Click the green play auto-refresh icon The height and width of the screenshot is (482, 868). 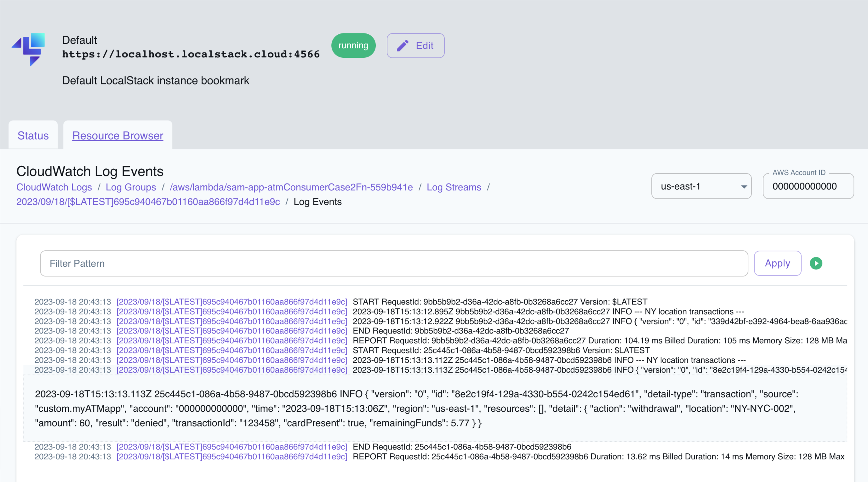click(x=816, y=263)
